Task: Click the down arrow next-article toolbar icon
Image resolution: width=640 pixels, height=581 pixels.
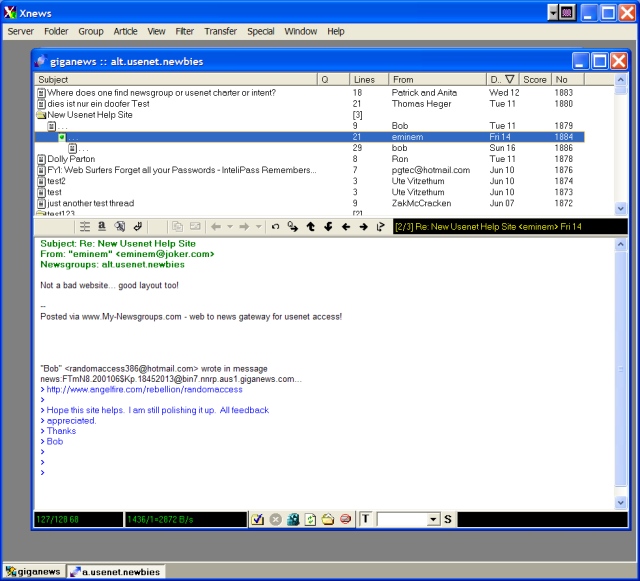Action: click(x=328, y=227)
